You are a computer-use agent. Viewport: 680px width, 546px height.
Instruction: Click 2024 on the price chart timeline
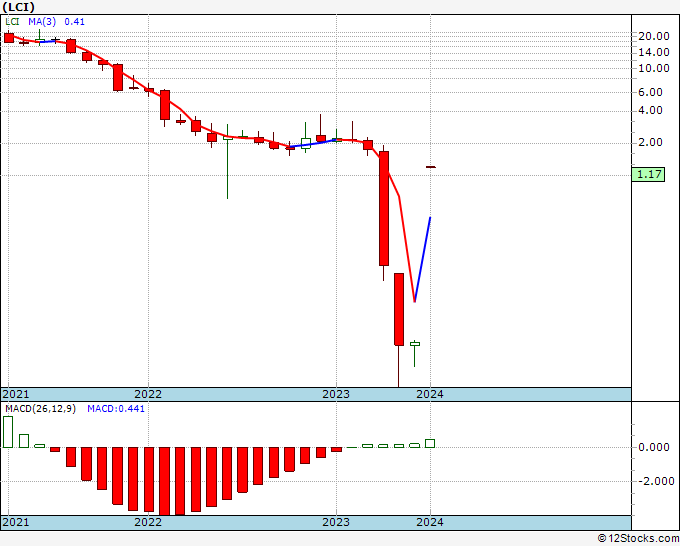430,394
